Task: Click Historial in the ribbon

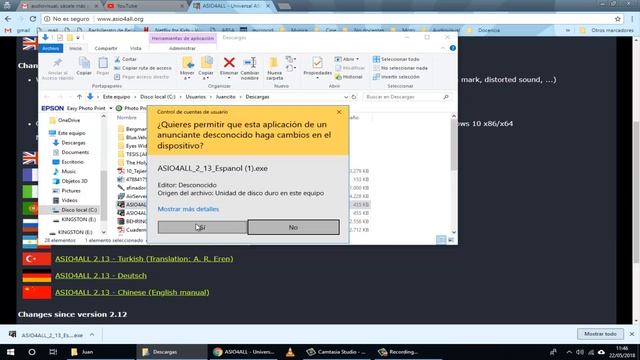Action: point(349,77)
